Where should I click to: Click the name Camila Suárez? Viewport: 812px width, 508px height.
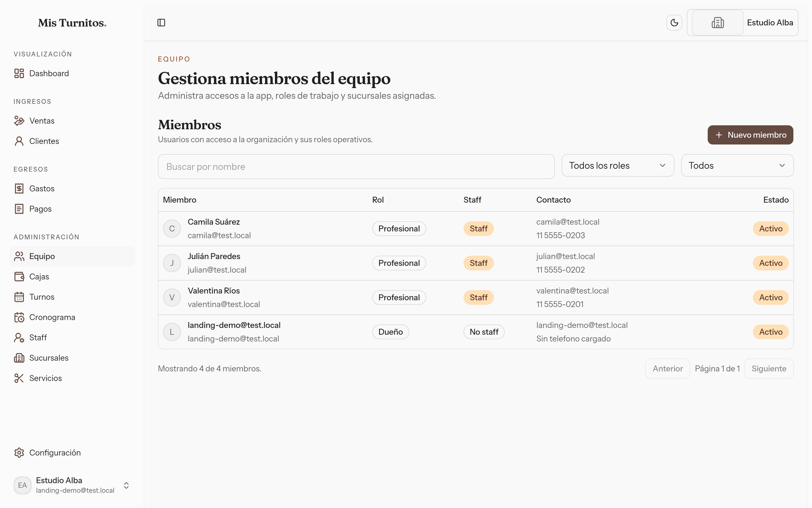[214, 222]
